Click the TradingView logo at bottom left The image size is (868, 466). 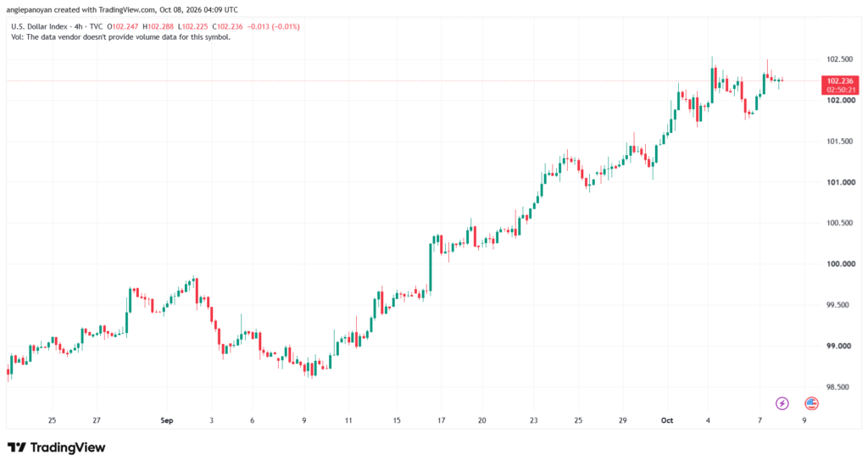56,447
